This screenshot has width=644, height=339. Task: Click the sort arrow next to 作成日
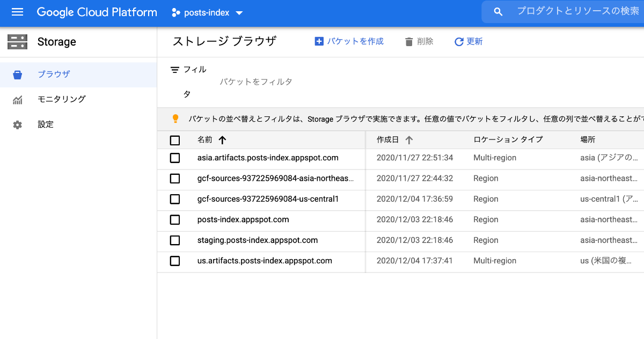[409, 140]
